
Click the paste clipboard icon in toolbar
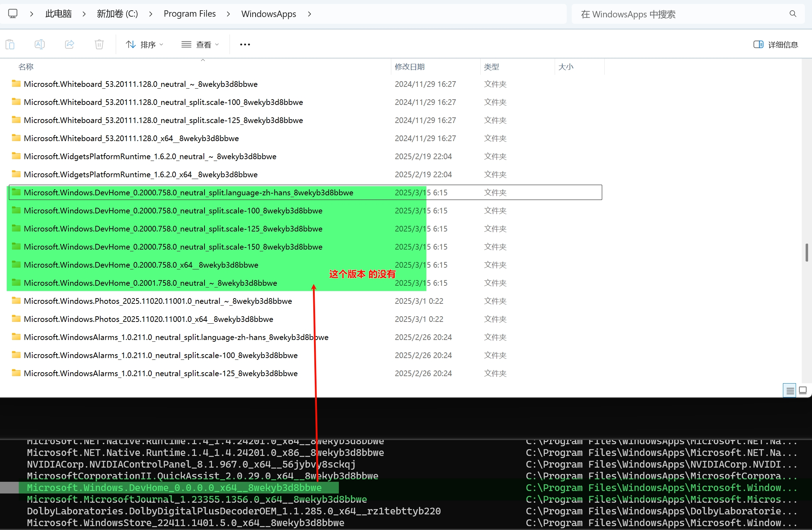tap(10, 44)
